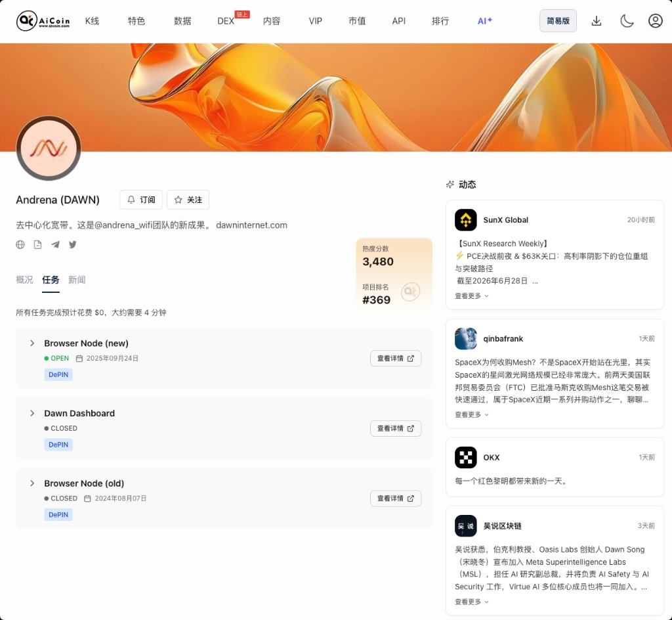This screenshot has width=672, height=620.
Task: Toggle dark mode moon icon
Action: tap(627, 20)
